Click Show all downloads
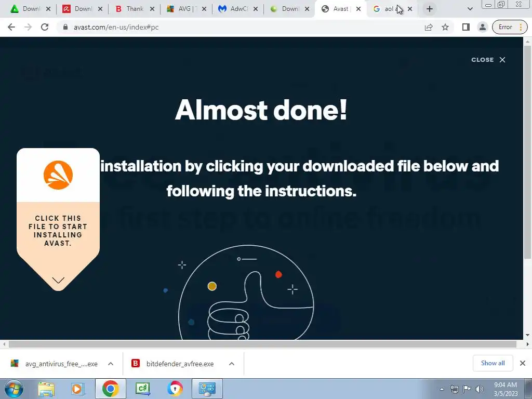 point(493,363)
